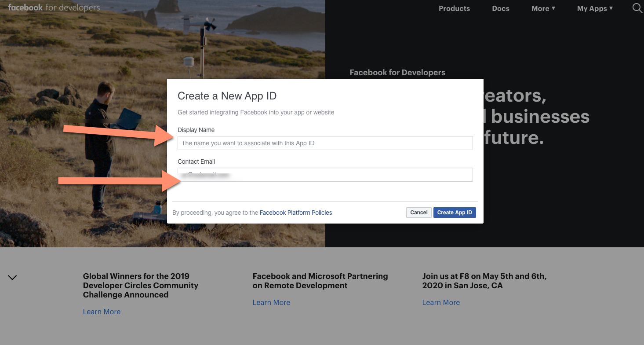Image resolution: width=644 pixels, height=345 pixels.
Task: Click the Facebook and Microsoft Partnering headline
Action: [x=320, y=281]
